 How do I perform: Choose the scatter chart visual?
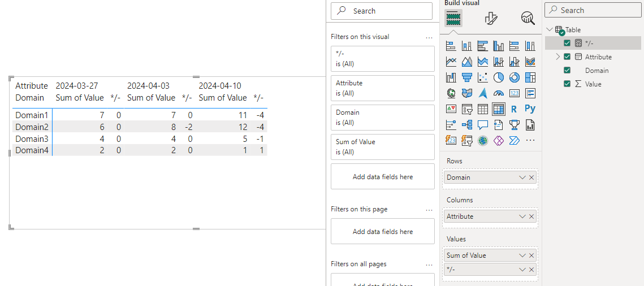pos(483,77)
